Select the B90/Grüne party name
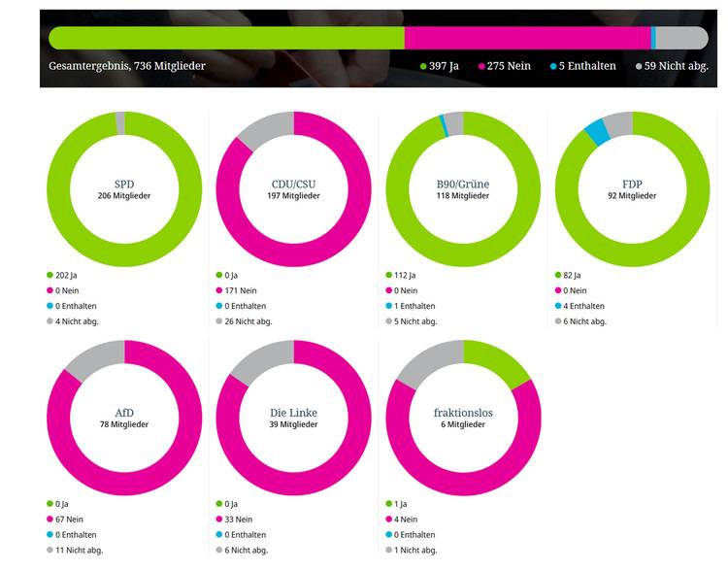The height and width of the screenshot is (571, 728). [x=463, y=183]
